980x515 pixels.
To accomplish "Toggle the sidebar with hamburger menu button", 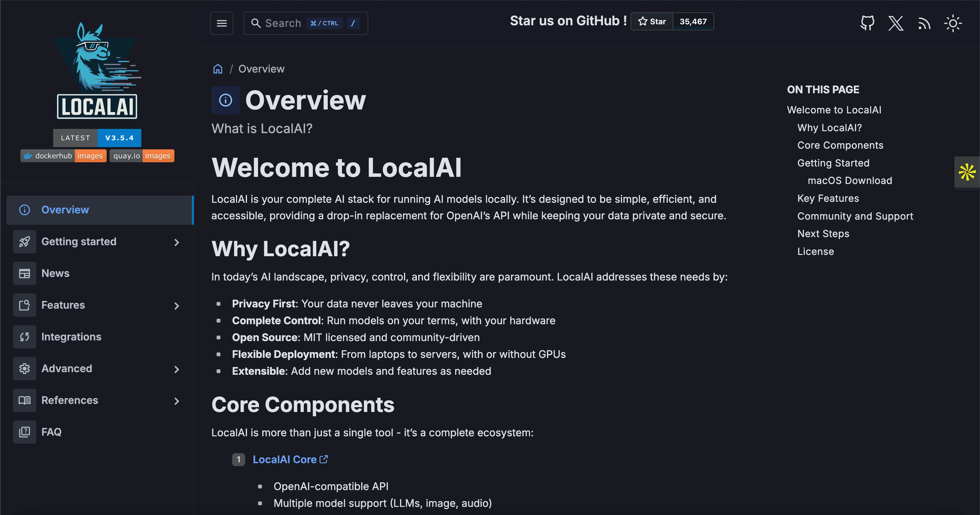I will pos(222,23).
